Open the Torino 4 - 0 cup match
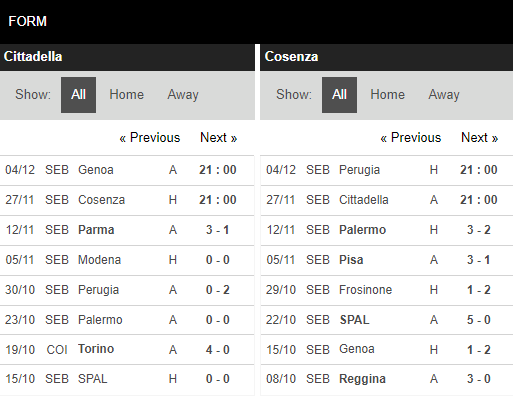The width and height of the screenshot is (513, 411). (x=127, y=349)
